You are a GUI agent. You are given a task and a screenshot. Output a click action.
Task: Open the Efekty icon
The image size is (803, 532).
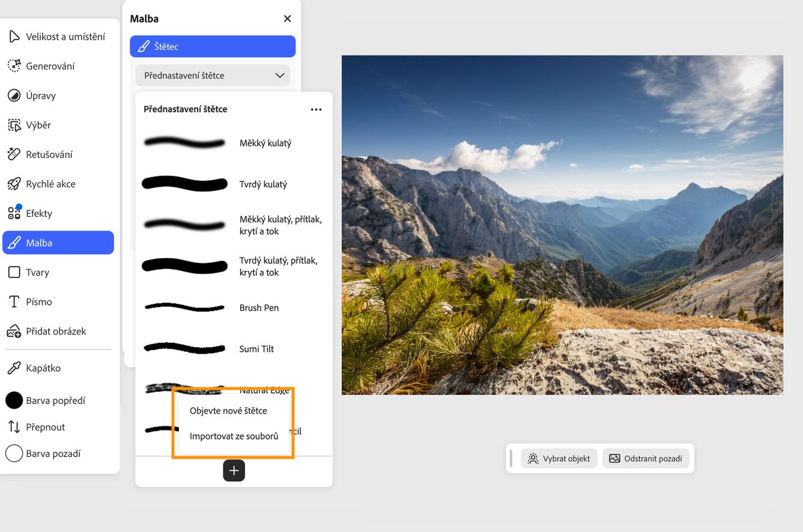click(x=14, y=213)
